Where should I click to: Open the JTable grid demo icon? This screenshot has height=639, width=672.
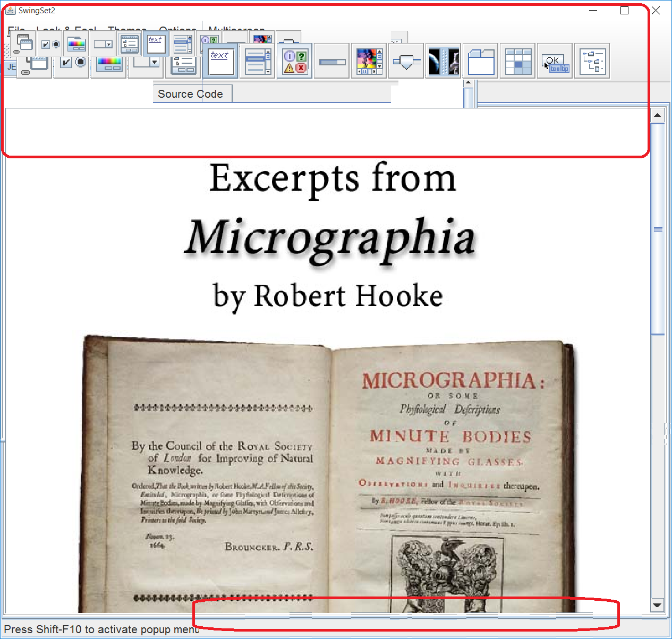pos(517,61)
